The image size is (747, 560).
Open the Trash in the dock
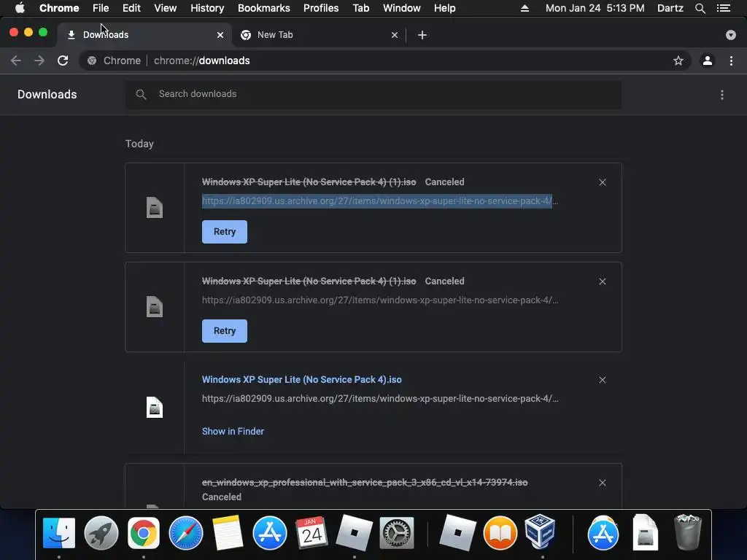tap(687, 532)
